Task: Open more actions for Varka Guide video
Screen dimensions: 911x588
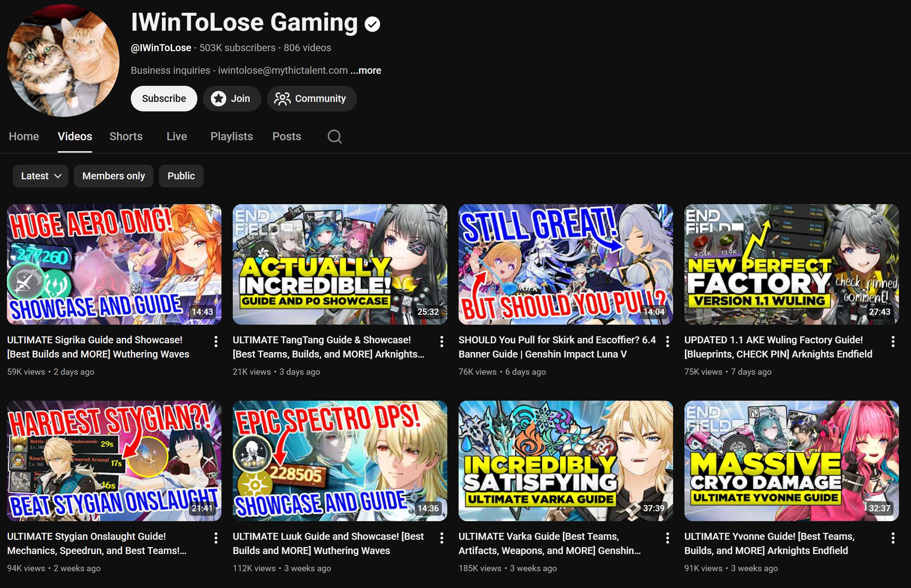Action: click(667, 538)
